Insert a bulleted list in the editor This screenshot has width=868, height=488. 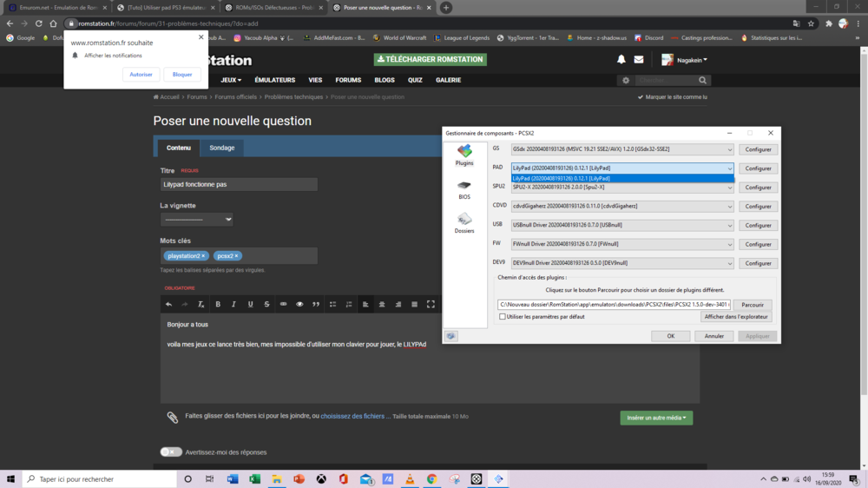pyautogui.click(x=332, y=304)
